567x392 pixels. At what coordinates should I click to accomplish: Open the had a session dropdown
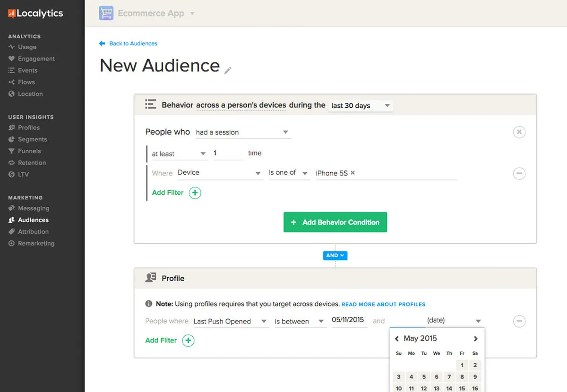tap(243, 132)
